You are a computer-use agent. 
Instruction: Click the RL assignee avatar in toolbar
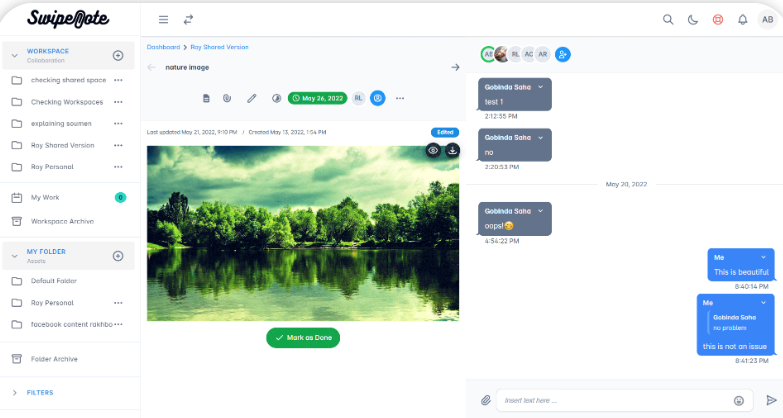358,98
